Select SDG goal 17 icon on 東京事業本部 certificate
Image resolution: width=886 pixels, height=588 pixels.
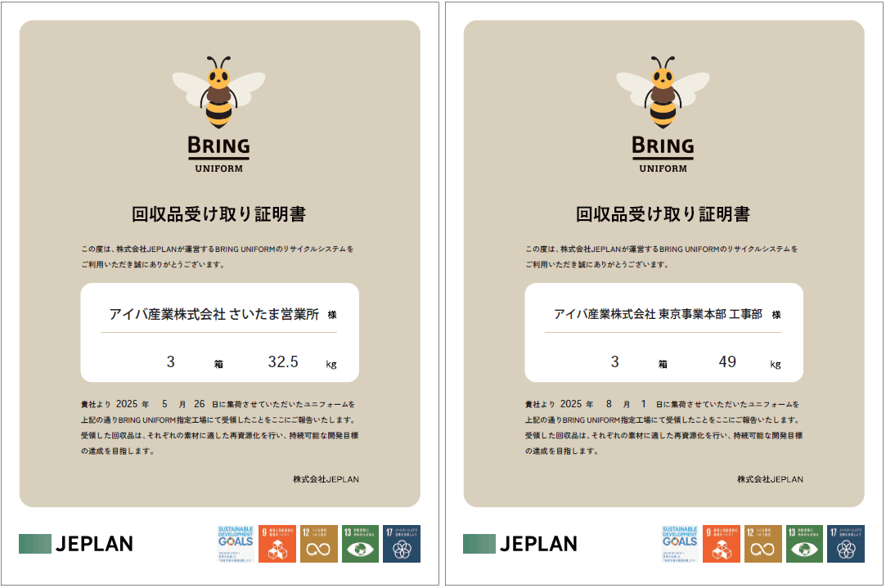(846, 544)
